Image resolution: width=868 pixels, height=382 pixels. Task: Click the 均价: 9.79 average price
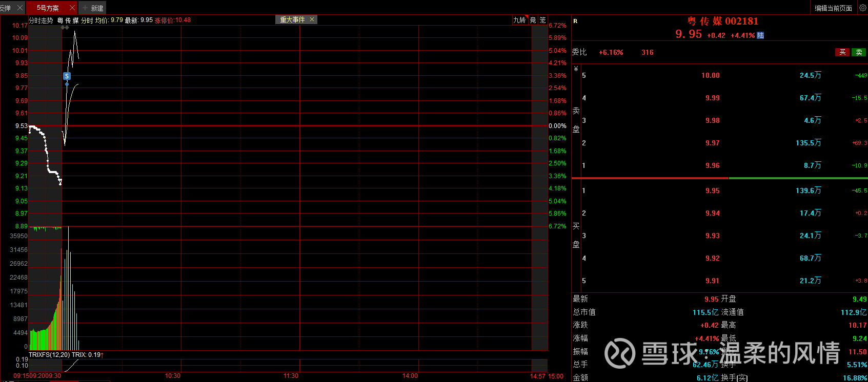coord(109,20)
